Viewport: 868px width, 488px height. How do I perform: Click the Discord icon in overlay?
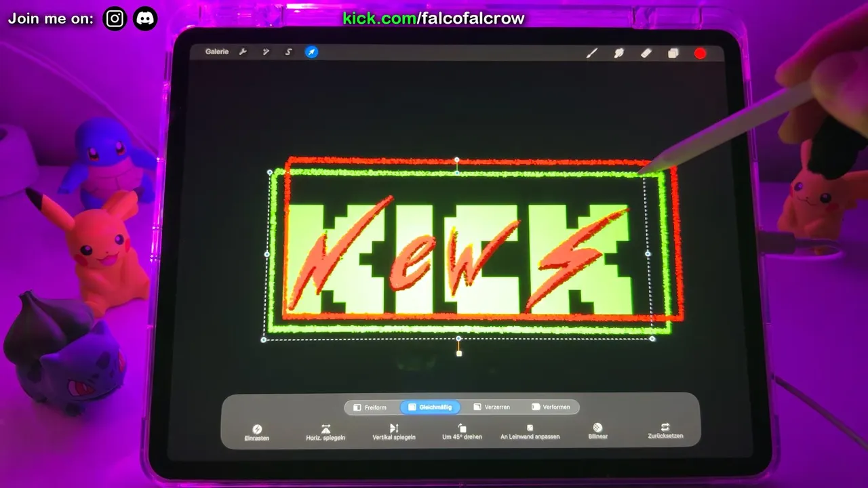click(x=145, y=18)
